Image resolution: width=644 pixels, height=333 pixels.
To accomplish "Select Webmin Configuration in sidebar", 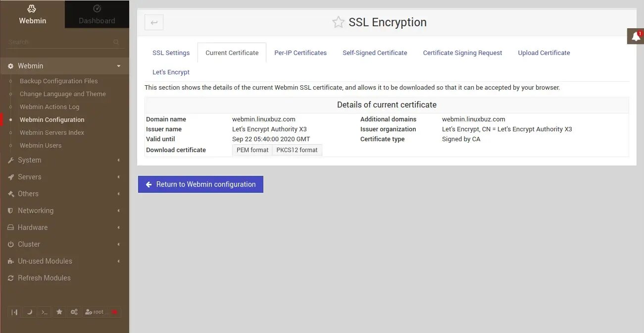I will pyautogui.click(x=52, y=119).
